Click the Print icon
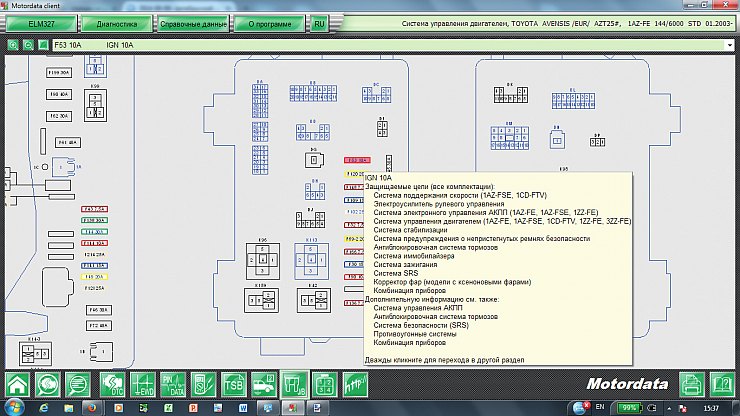 691,384
